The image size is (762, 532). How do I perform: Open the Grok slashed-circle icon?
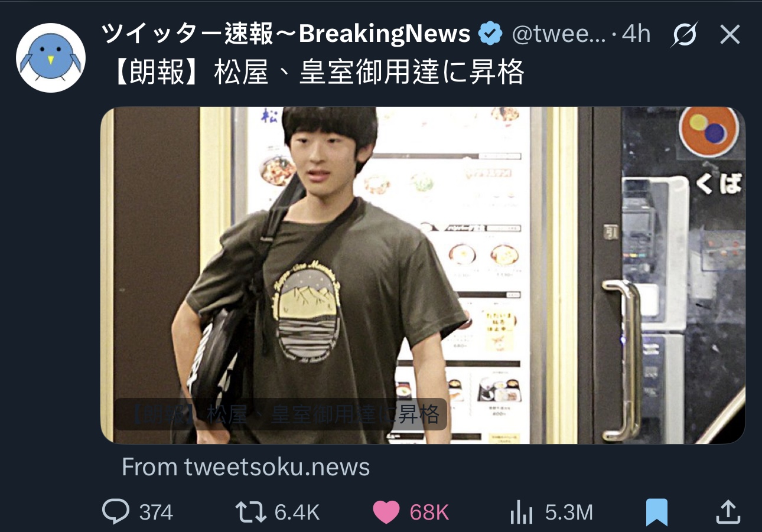click(x=685, y=35)
